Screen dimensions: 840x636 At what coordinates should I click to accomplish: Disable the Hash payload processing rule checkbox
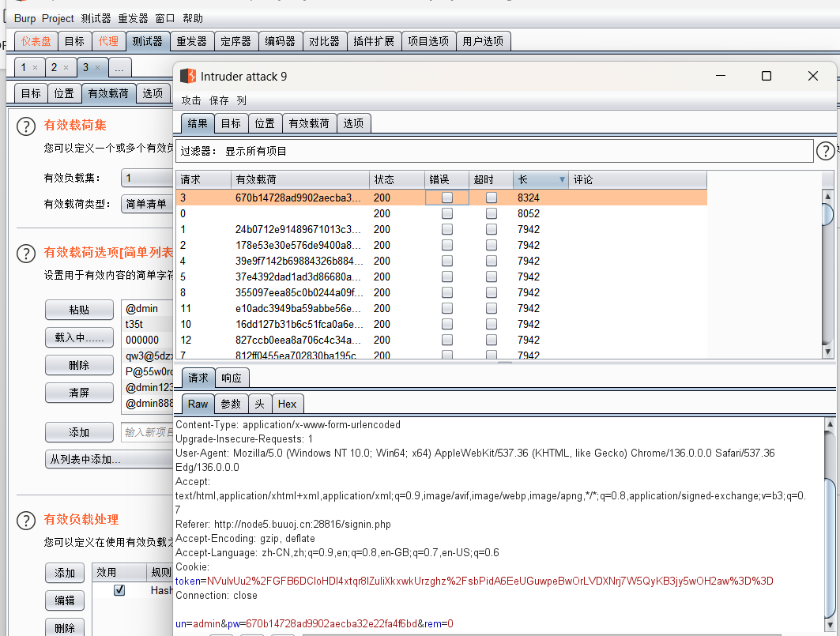[119, 590]
